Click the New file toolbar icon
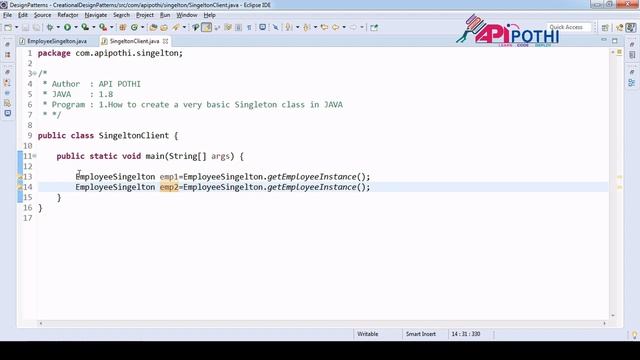This screenshot has width=640, height=360. tap(8, 27)
